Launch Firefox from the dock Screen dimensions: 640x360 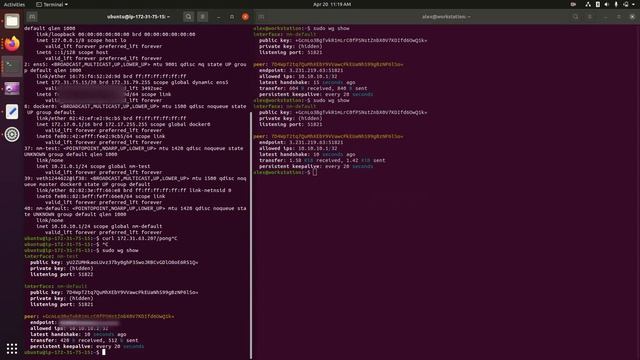12,44
